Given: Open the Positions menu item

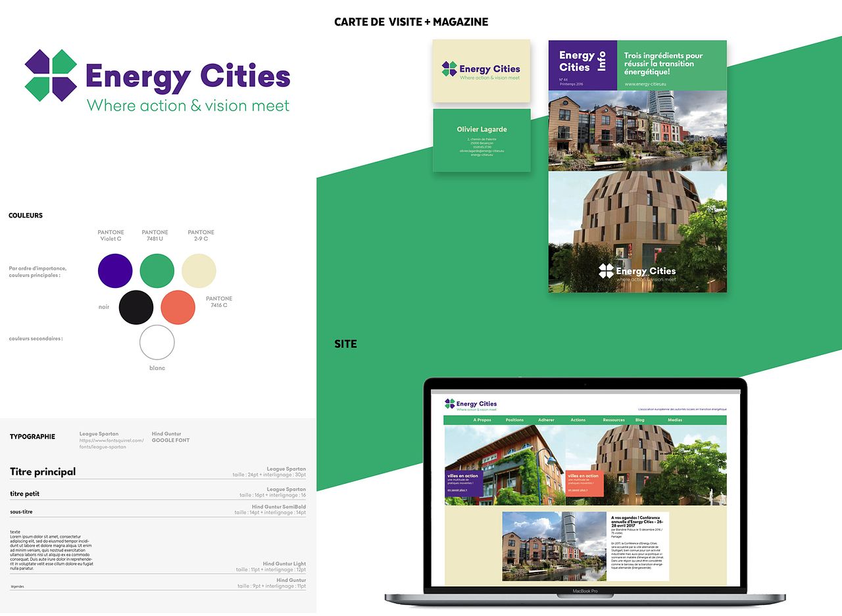Looking at the screenshot, I should (x=514, y=420).
